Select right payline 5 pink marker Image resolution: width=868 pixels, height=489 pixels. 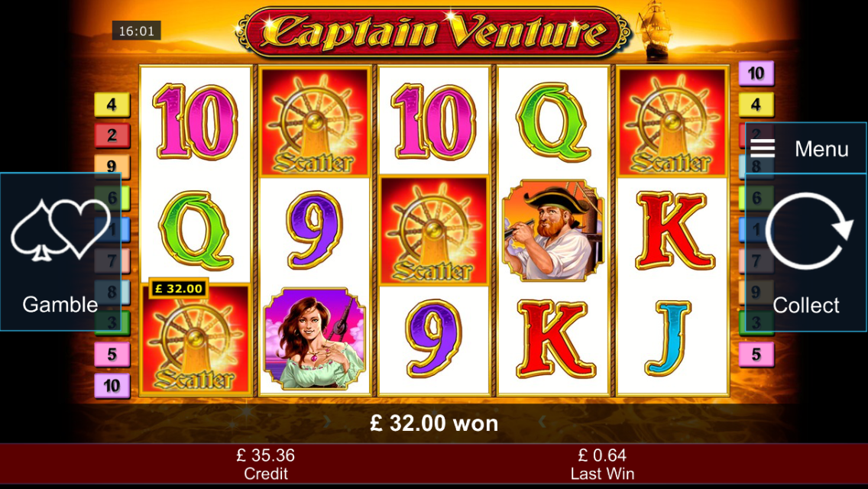point(756,355)
